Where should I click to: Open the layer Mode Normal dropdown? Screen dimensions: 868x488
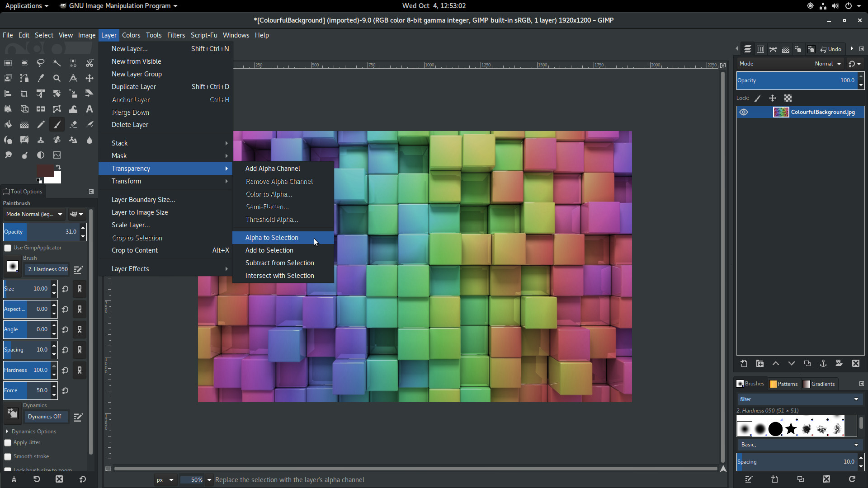(x=828, y=64)
